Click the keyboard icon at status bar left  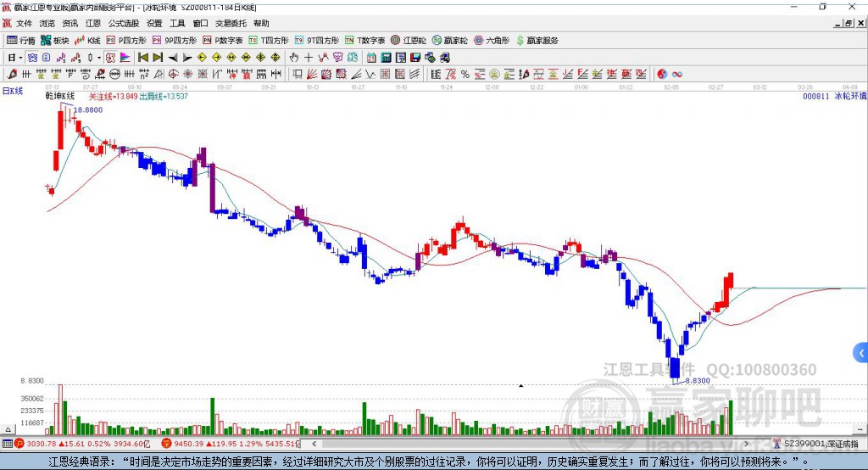[x=7, y=444]
